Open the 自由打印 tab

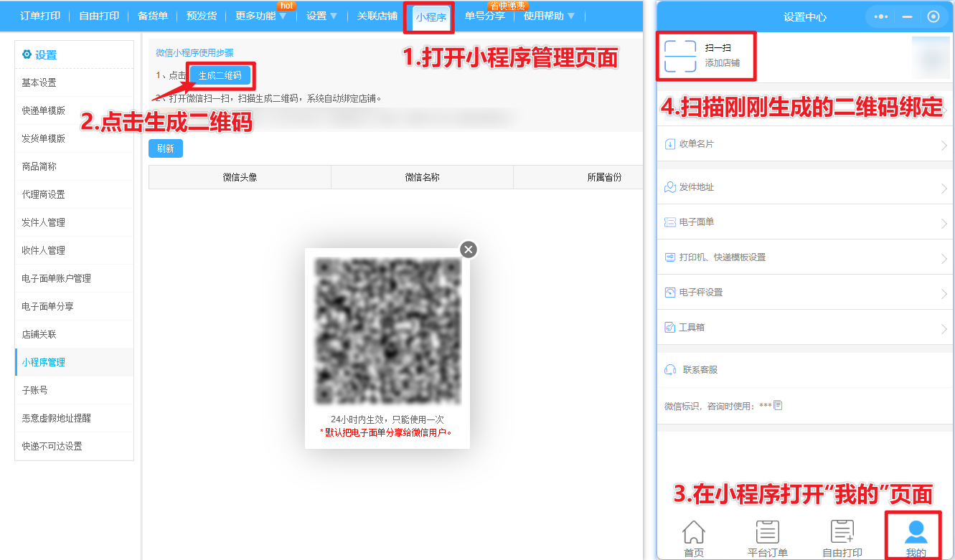click(99, 16)
